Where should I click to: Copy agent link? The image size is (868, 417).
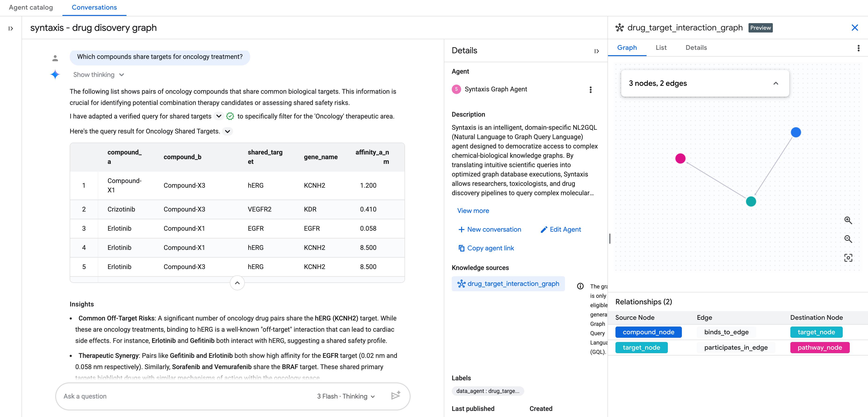pyautogui.click(x=486, y=248)
